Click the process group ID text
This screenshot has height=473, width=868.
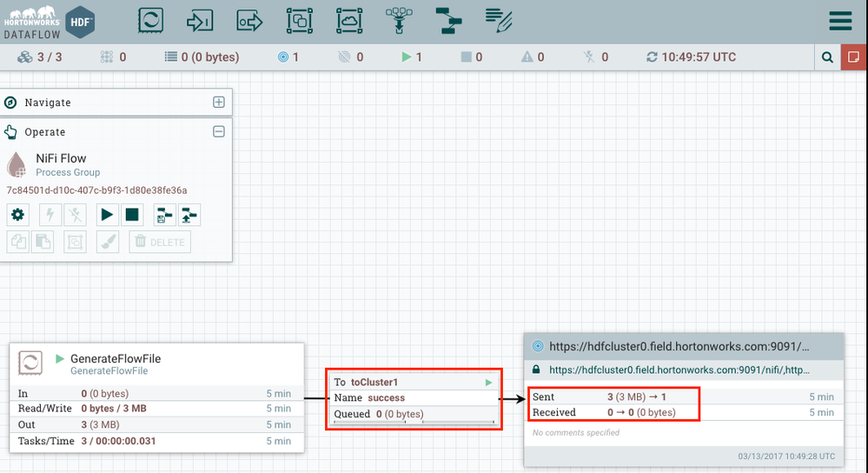96,190
